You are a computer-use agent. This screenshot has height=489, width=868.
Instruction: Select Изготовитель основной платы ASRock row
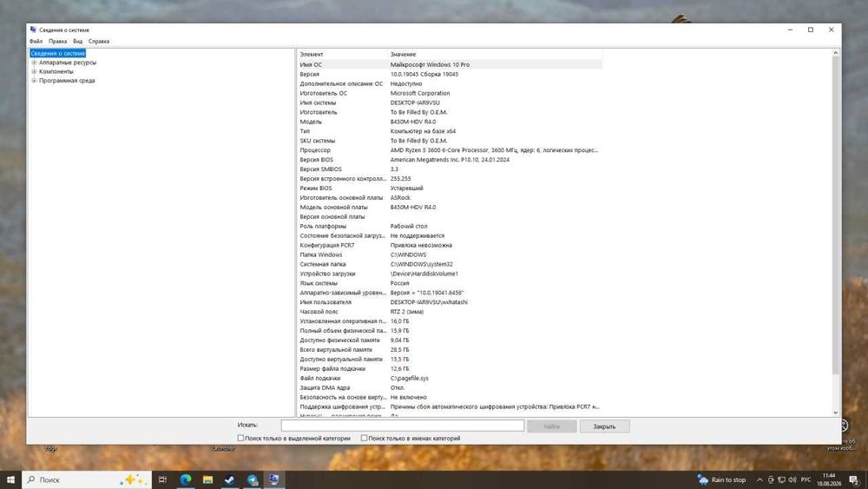click(x=450, y=198)
